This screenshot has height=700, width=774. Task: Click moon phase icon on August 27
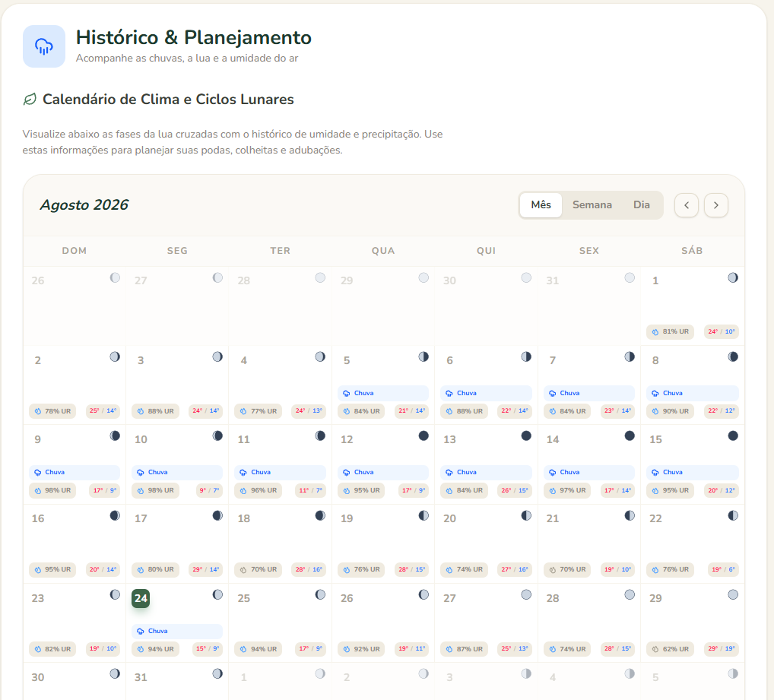click(x=526, y=594)
